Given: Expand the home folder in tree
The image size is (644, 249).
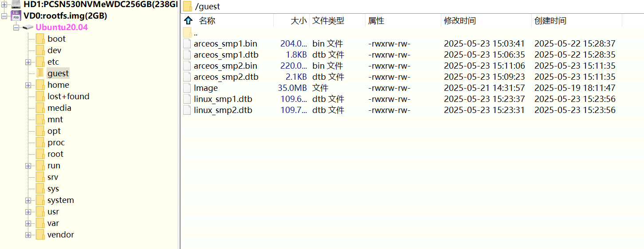Looking at the screenshot, I should coord(28,85).
